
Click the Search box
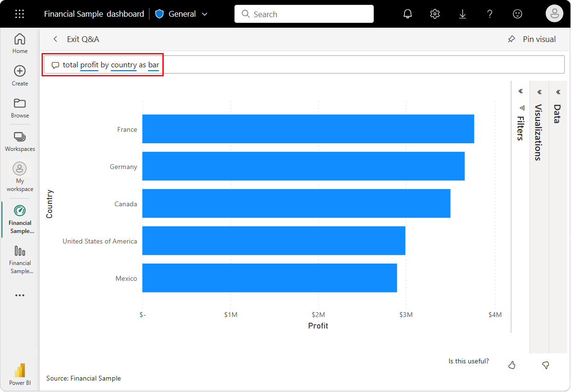304,14
